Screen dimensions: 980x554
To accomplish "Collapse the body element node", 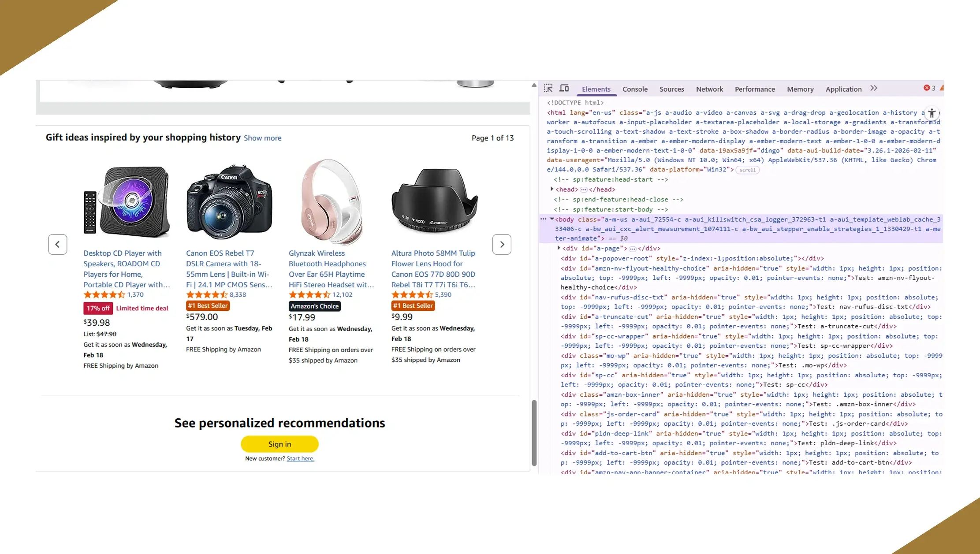I will point(552,219).
